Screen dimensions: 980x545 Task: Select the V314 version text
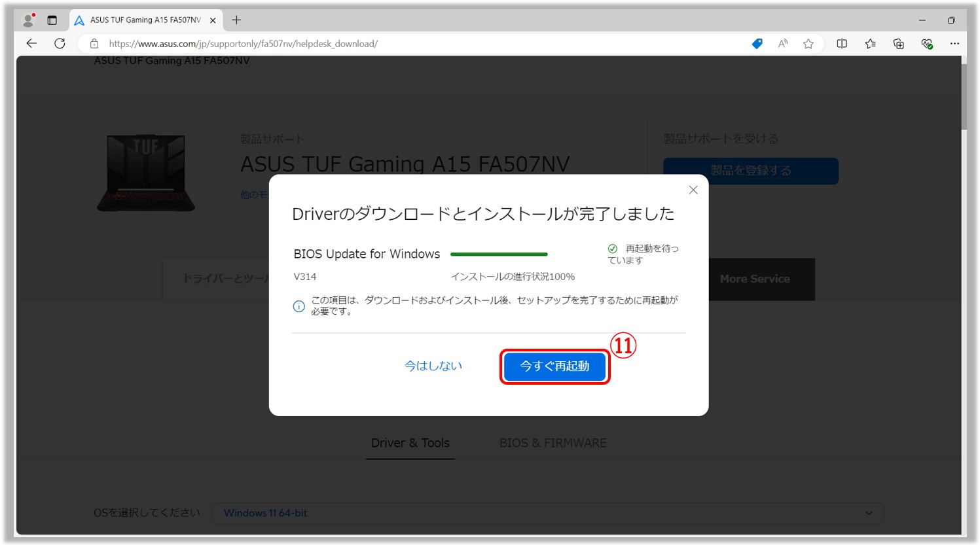click(x=305, y=277)
